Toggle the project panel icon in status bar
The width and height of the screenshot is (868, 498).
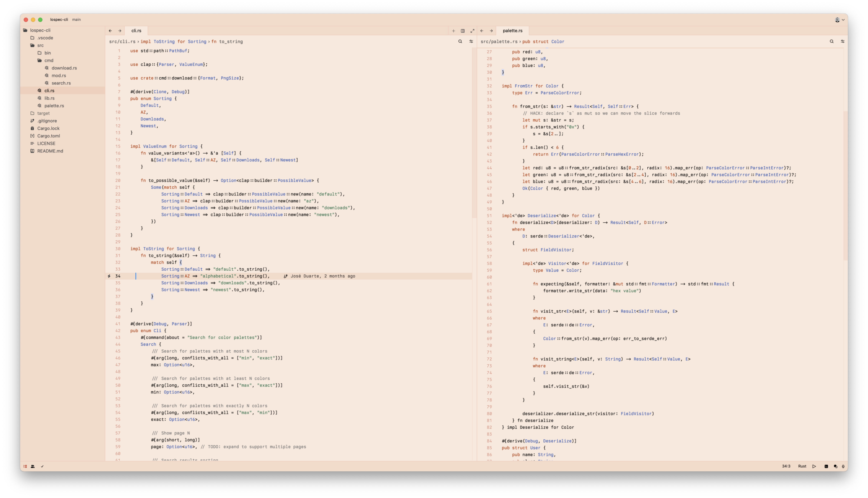pos(25,466)
